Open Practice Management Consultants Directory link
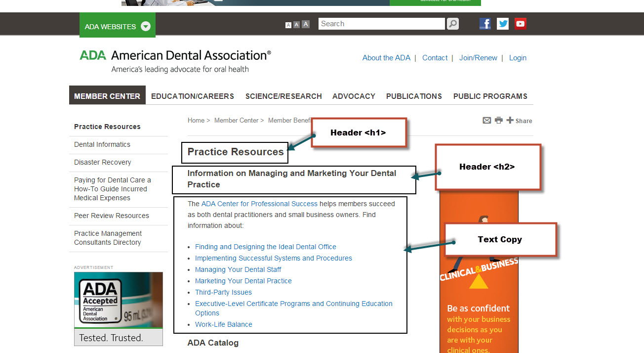 coord(108,238)
